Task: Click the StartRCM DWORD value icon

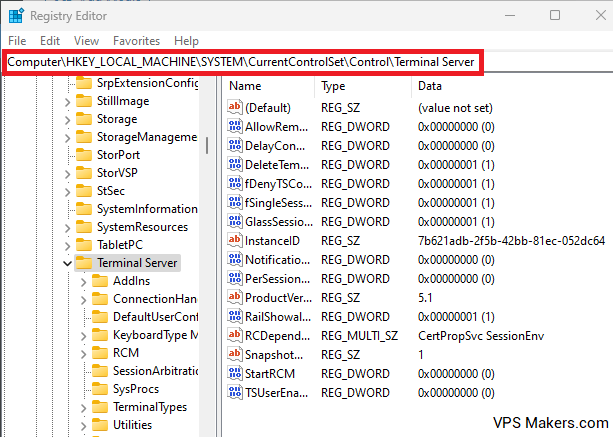Action: coord(235,373)
